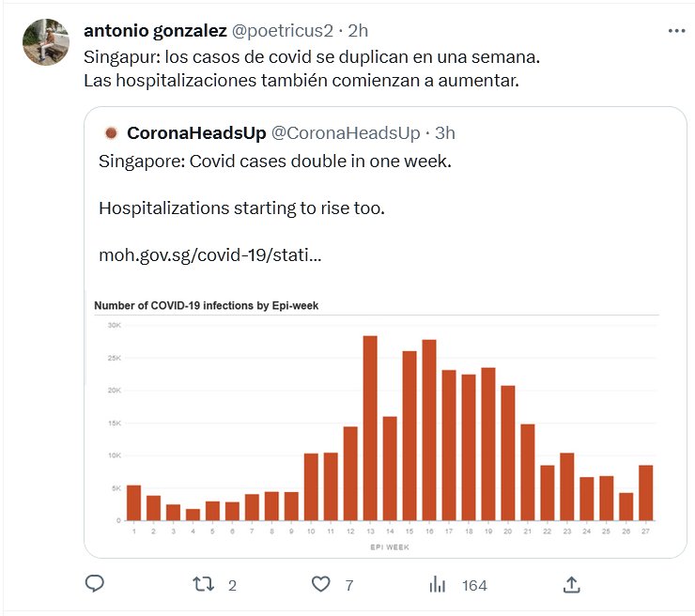Click the week 27 bar in chart
The height and width of the screenshot is (616, 695).
coord(644,492)
